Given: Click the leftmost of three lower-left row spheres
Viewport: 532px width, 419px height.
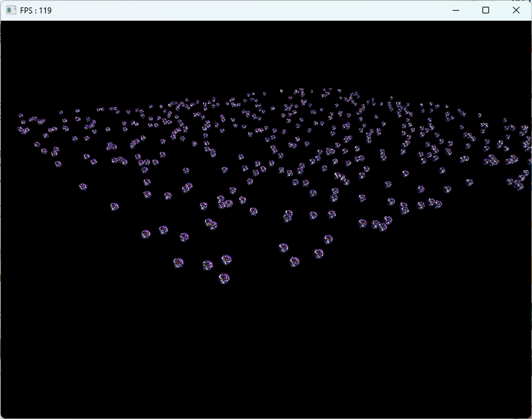Looking at the screenshot, I should click(146, 234).
